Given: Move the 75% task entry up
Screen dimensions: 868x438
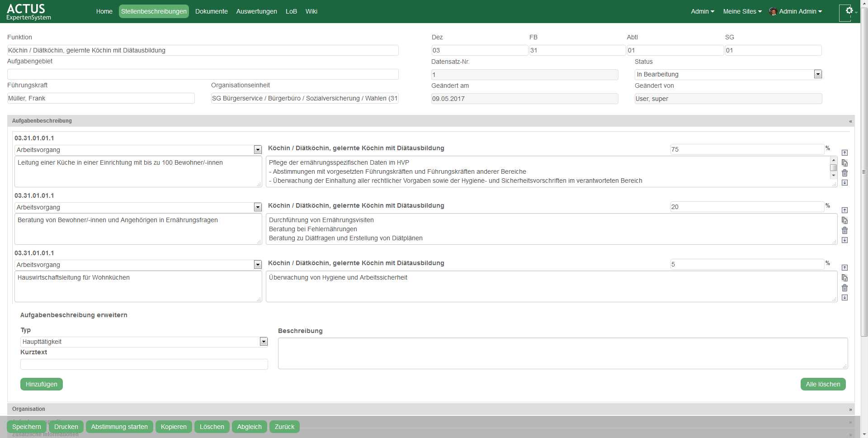Looking at the screenshot, I should (844, 153).
